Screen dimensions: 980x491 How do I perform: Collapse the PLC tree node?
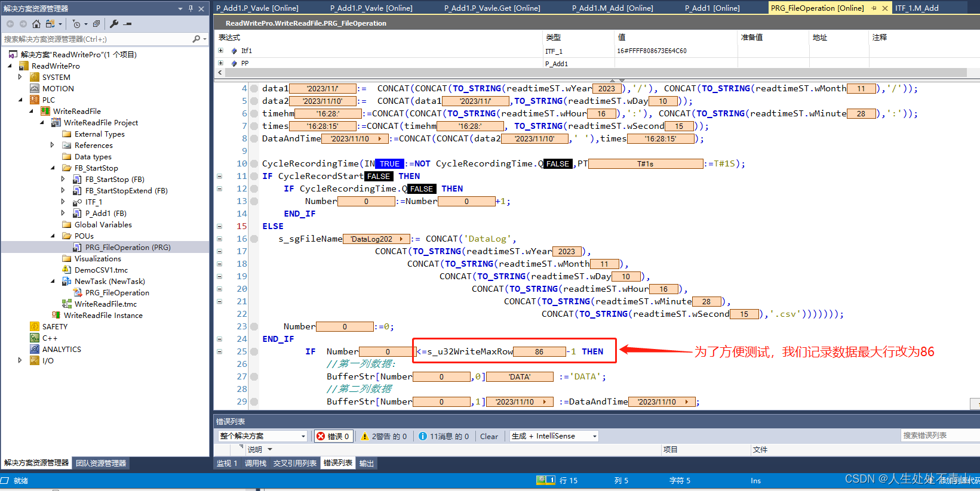tap(20, 100)
